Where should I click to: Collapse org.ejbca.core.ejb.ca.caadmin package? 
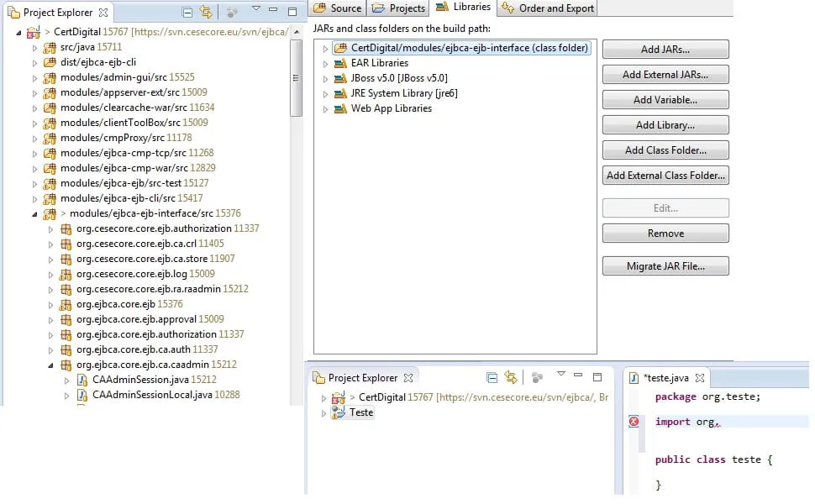click(51, 365)
